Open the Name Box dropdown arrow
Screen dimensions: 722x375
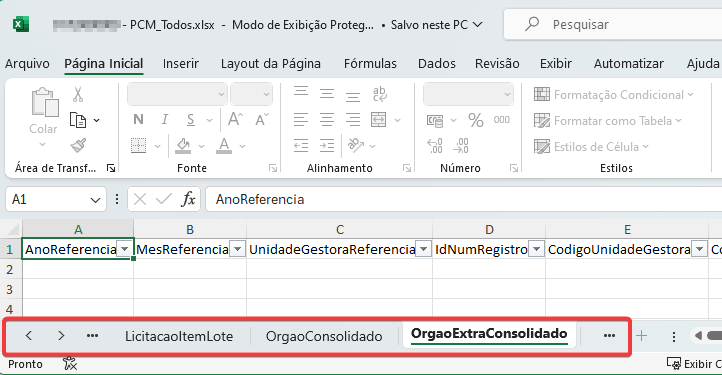coord(95,200)
